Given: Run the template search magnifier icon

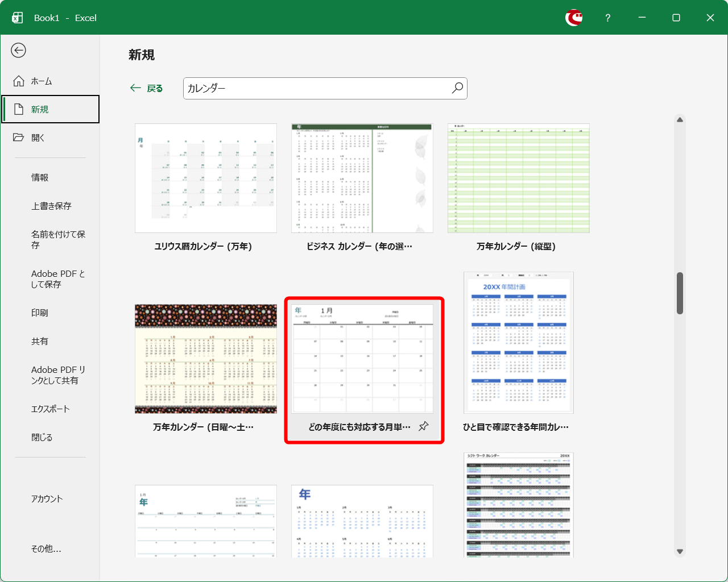Looking at the screenshot, I should tap(457, 88).
